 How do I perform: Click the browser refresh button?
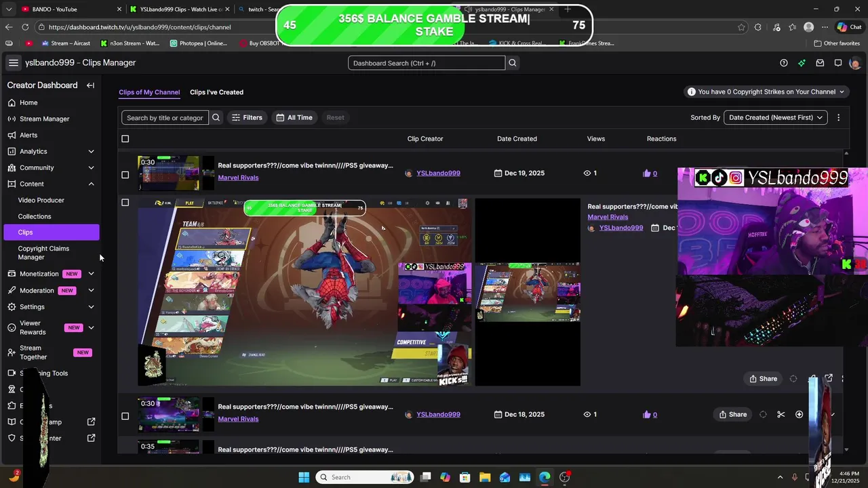pyautogui.click(x=25, y=27)
